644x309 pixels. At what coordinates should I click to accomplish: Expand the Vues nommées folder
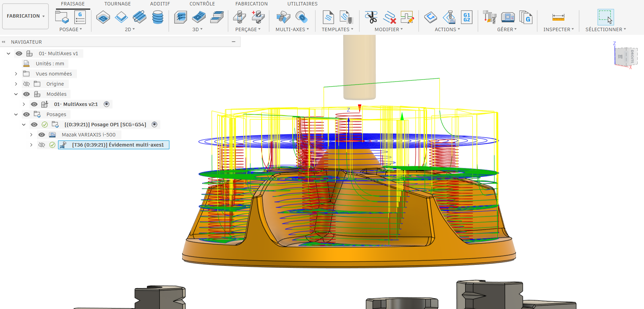click(16, 74)
